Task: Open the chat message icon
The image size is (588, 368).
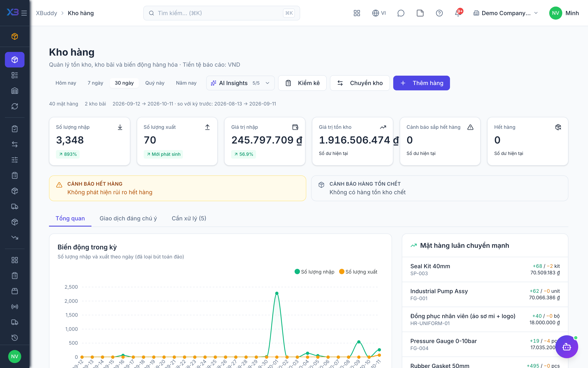Action: tap(401, 13)
